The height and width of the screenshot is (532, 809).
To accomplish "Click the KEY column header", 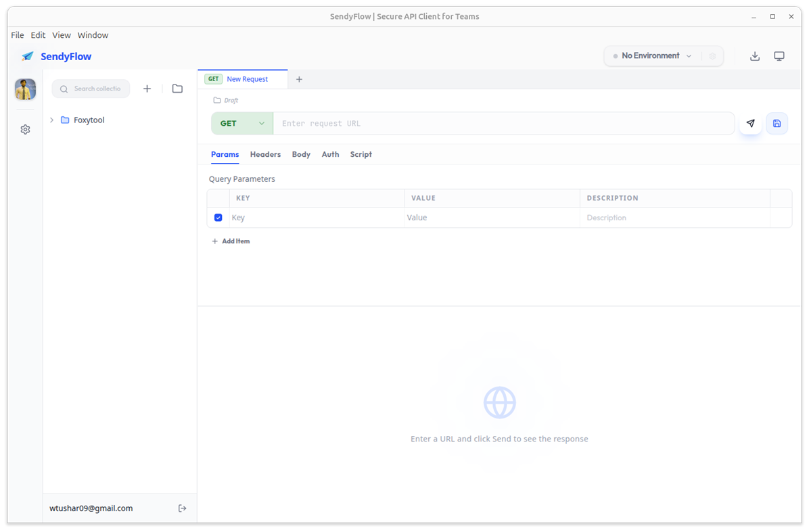I will point(243,198).
